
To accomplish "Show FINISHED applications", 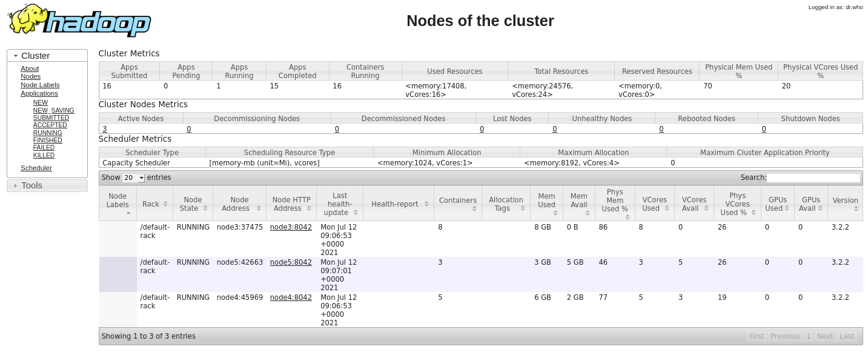I will tap(48, 140).
